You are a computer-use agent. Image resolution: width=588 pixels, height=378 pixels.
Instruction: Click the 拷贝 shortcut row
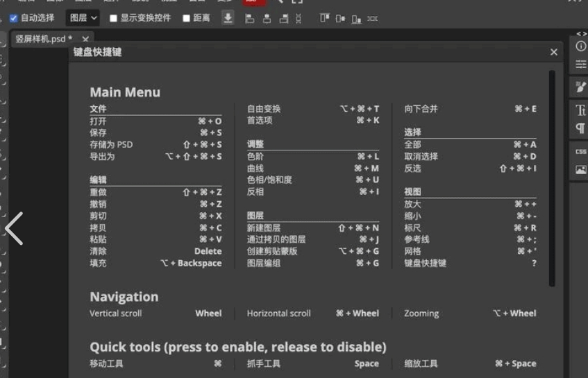coord(156,227)
